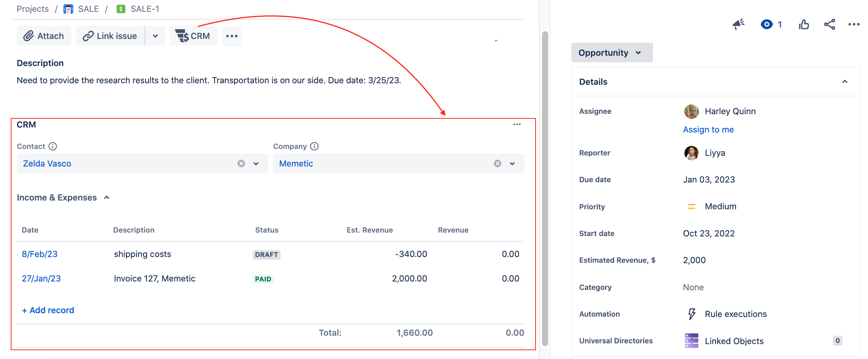
Task: Collapse the Income & Expenses section
Action: pos(107,197)
